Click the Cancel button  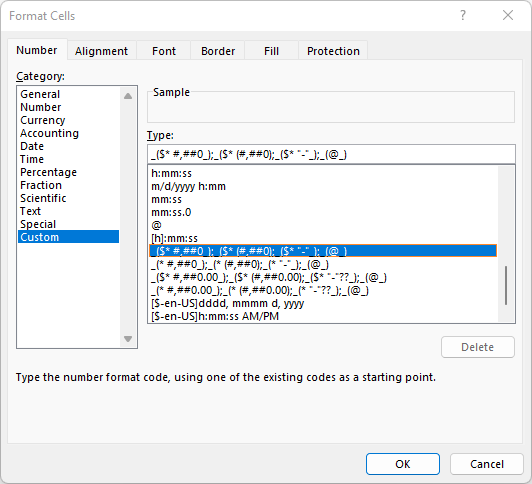click(487, 464)
